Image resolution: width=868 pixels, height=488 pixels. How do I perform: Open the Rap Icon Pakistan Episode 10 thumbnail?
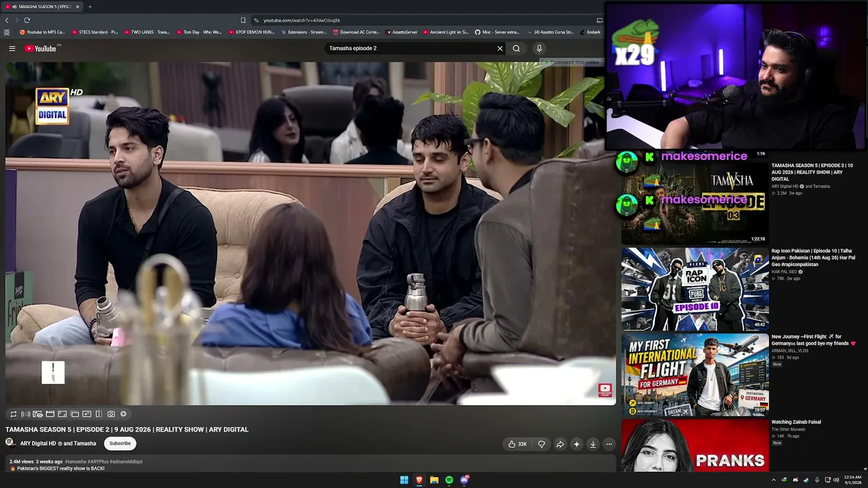[695, 289]
